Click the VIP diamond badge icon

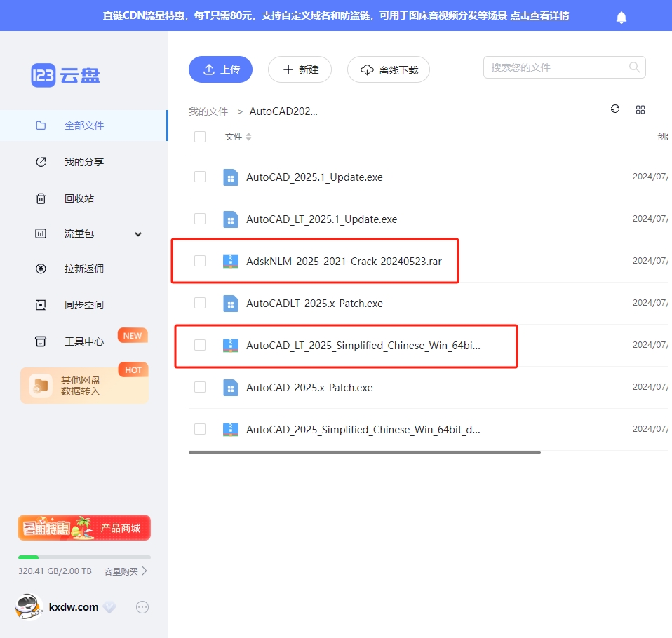(x=109, y=607)
